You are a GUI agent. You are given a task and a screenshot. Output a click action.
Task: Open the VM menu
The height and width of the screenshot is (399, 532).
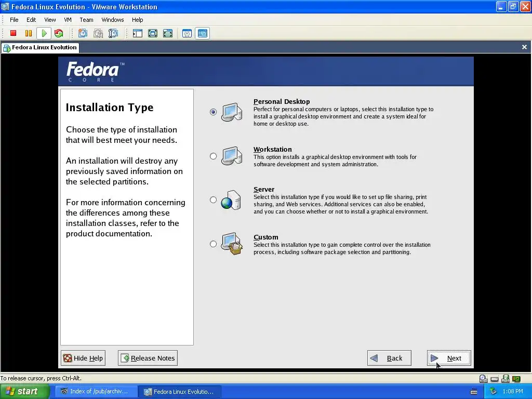(x=68, y=20)
